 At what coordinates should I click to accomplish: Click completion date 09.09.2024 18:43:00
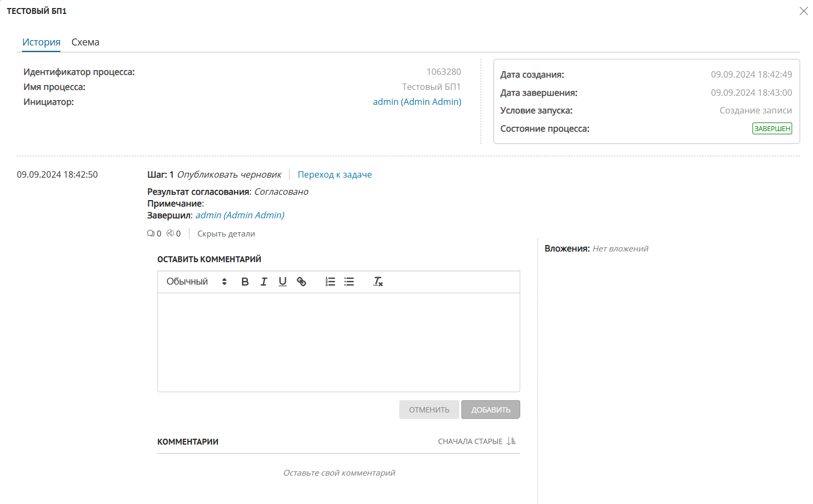(751, 93)
